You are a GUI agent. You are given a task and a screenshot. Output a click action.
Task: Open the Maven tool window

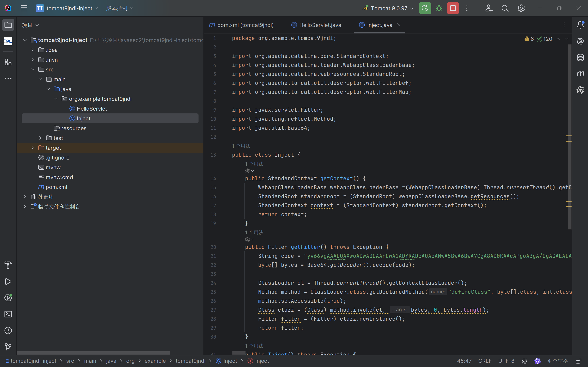580,74
